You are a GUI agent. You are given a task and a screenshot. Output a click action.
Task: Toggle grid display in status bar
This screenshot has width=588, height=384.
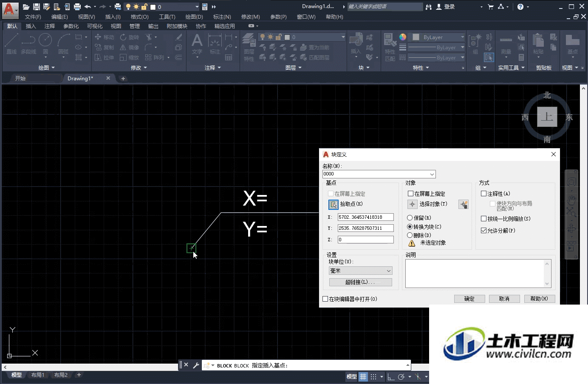coord(363,377)
